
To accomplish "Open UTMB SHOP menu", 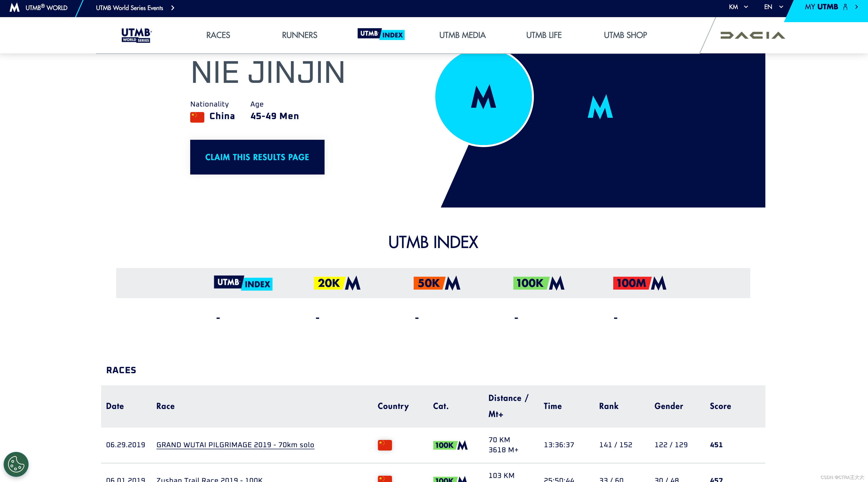I will click(625, 35).
